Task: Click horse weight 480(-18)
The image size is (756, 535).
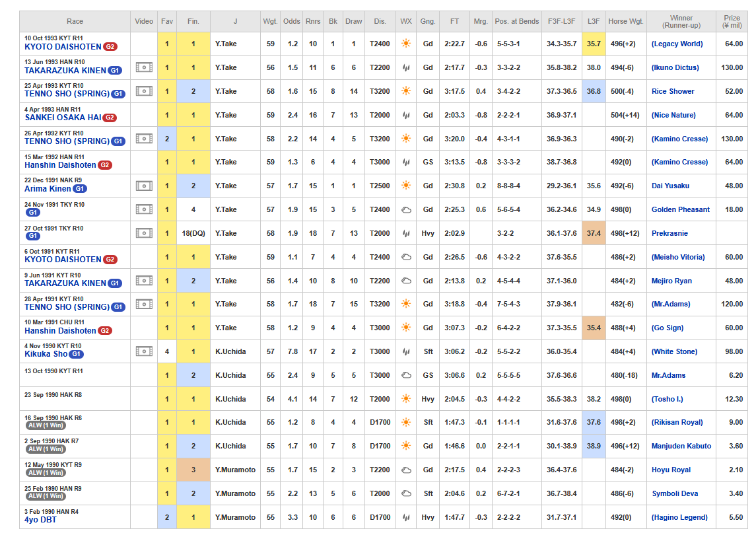Action: coord(625,375)
